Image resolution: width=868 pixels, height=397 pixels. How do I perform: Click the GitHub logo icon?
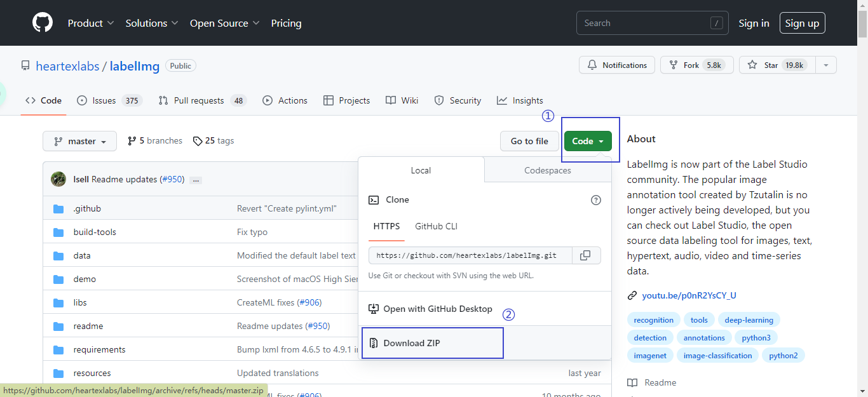click(43, 23)
